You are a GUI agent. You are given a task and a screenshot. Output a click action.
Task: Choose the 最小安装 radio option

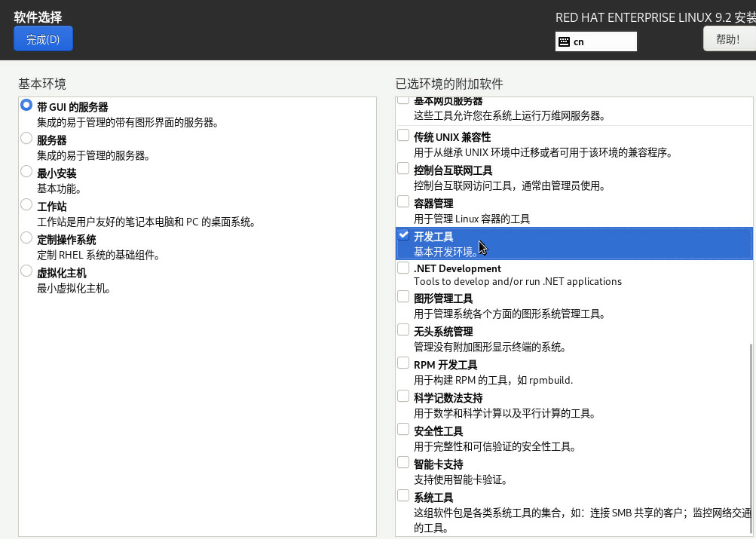coord(27,172)
